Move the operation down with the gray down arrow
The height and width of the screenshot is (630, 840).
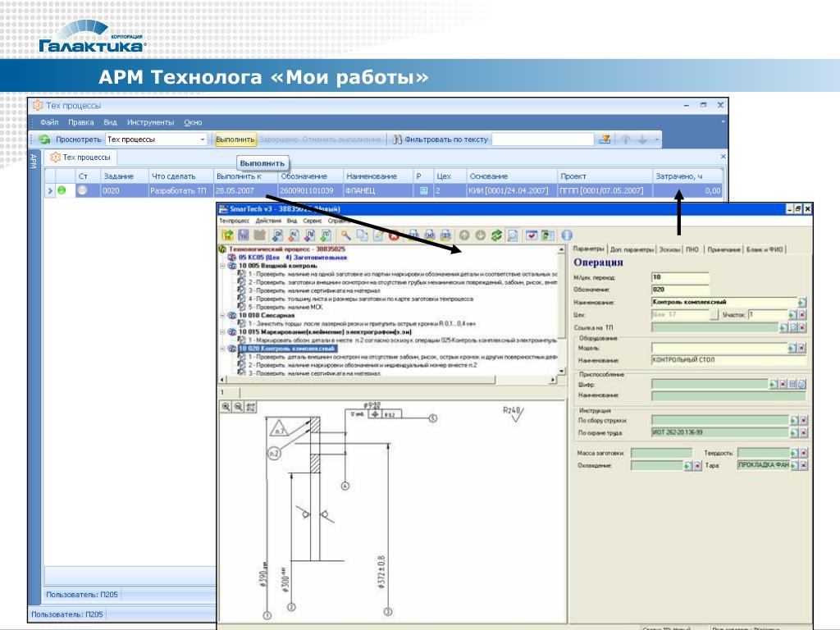point(481,235)
